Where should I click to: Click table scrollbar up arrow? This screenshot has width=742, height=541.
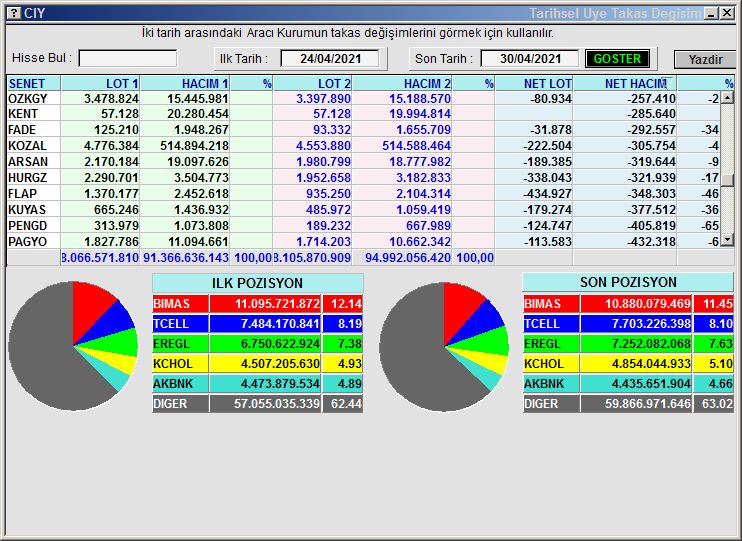728,98
